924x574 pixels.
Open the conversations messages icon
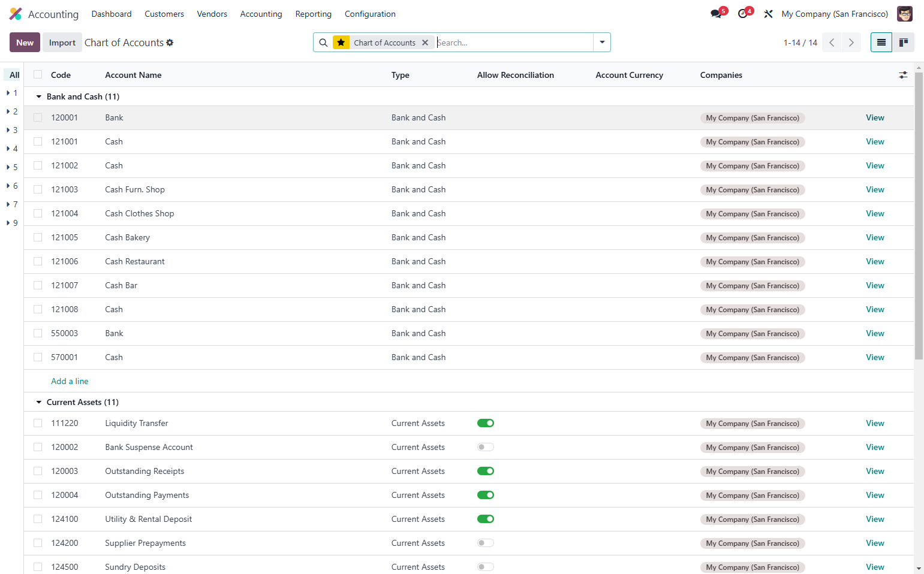[716, 14]
